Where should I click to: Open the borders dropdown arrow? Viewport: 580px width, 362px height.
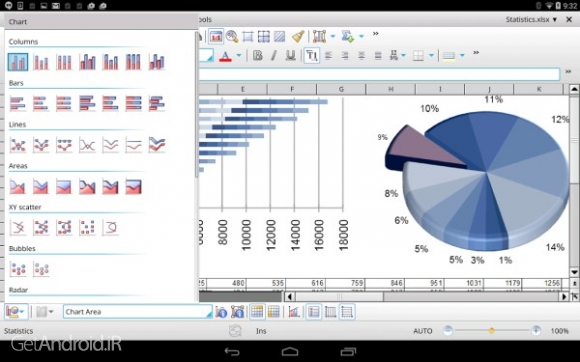(431, 56)
